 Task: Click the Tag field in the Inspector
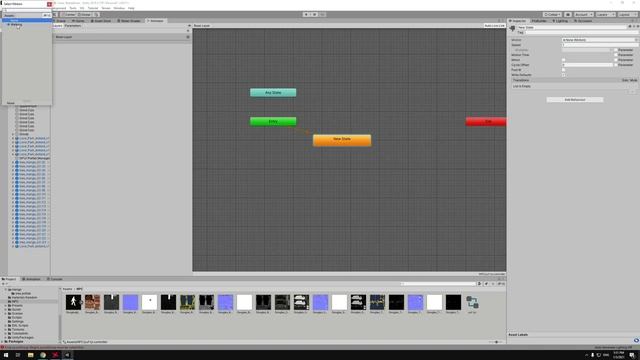(x=582, y=32)
